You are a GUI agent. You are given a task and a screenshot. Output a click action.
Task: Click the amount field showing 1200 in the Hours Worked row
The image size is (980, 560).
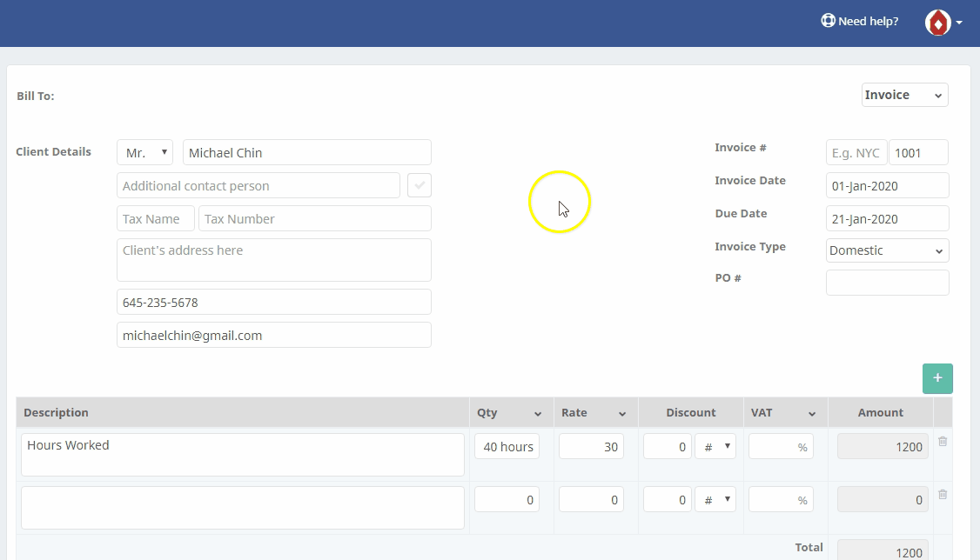[883, 446]
